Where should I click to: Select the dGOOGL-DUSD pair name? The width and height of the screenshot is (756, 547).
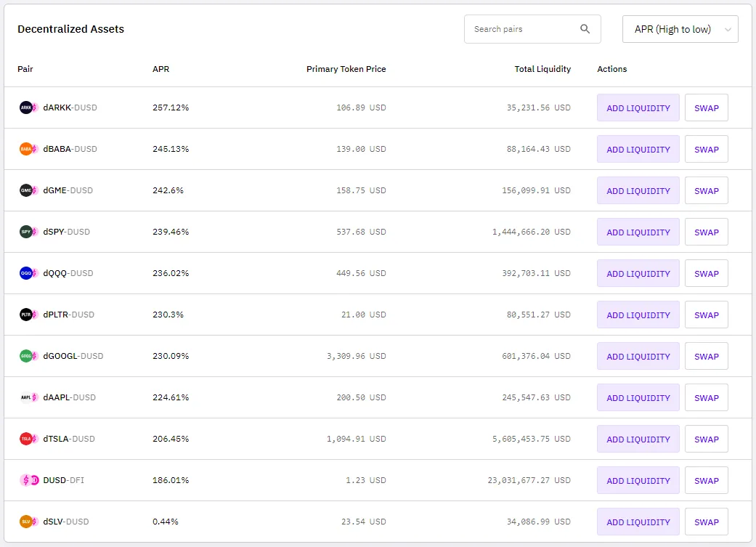tap(73, 357)
